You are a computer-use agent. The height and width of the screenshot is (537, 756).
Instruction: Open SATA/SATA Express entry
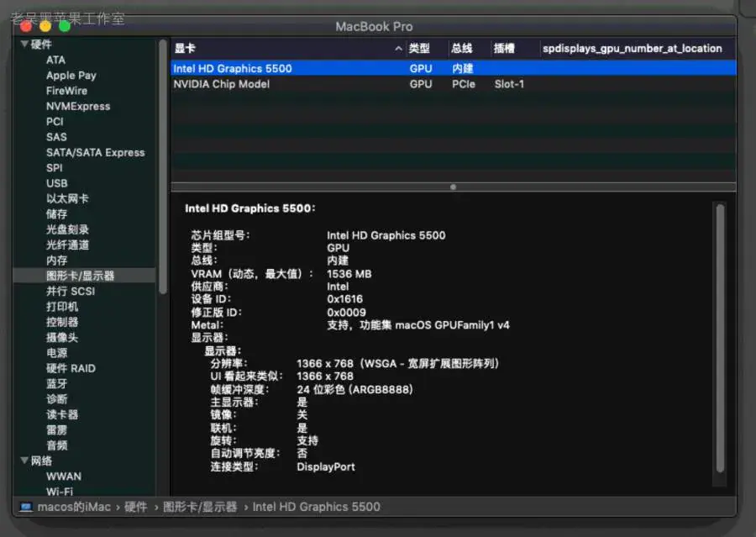[x=96, y=152]
